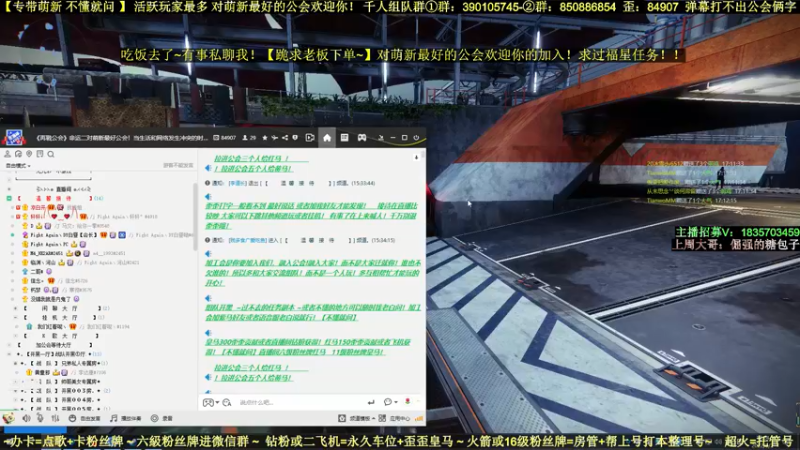Viewport: 800px width, 450px height.
Task: Select user Fight Again PC in the member list
Action: 50,244
